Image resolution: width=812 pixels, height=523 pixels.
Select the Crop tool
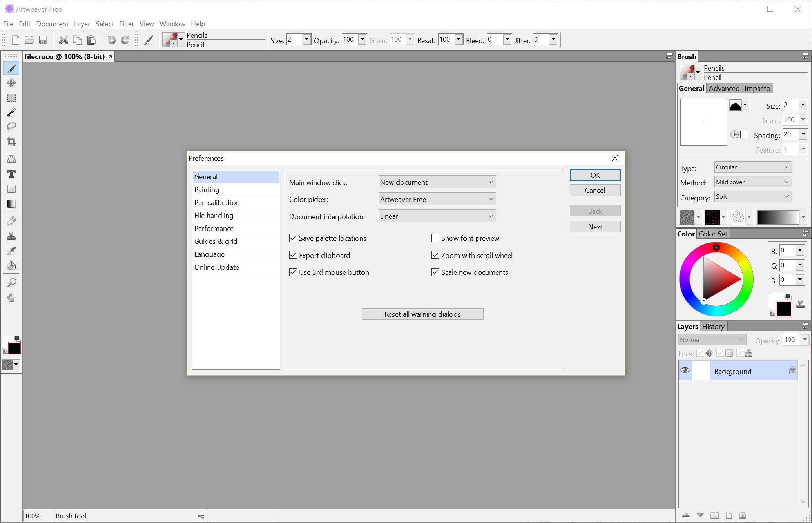(11, 142)
